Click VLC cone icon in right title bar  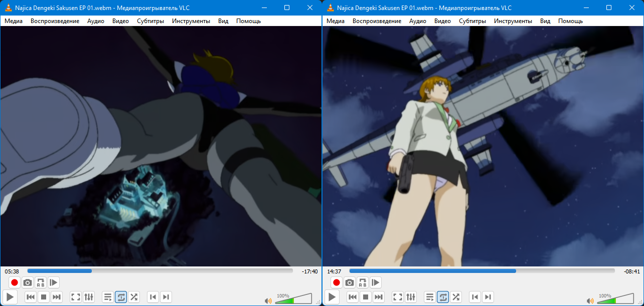[x=330, y=8]
